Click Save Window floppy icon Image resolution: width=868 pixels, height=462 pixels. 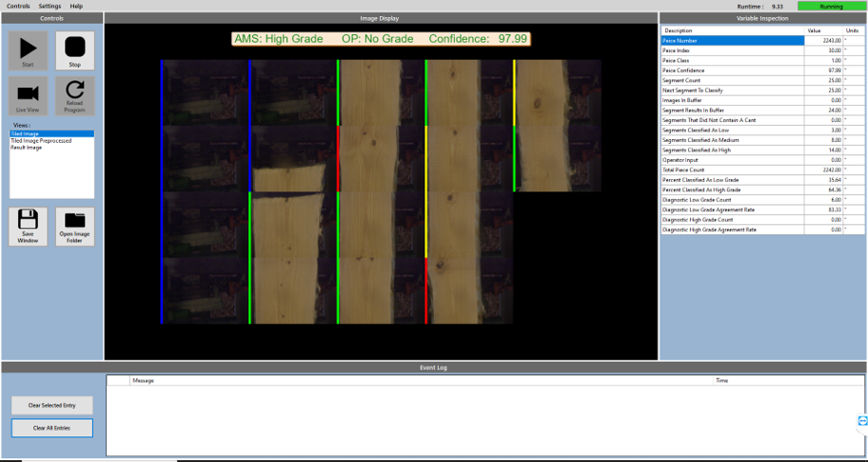pyautogui.click(x=28, y=227)
